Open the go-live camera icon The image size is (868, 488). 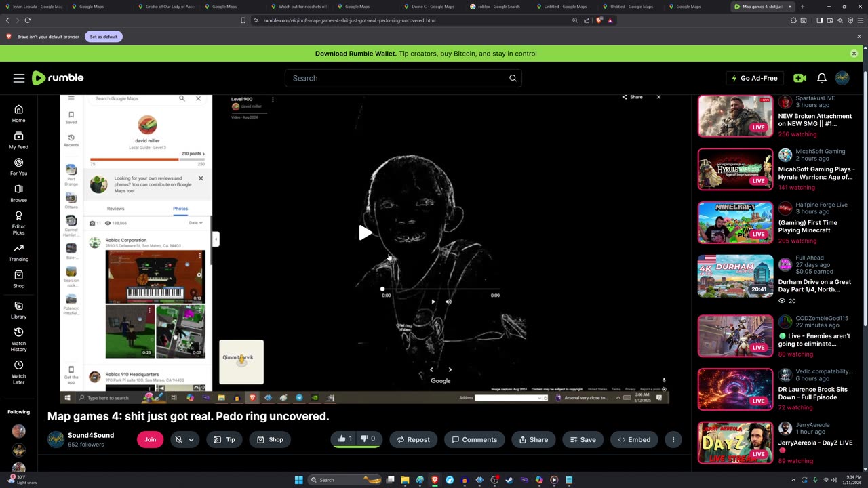coord(800,78)
